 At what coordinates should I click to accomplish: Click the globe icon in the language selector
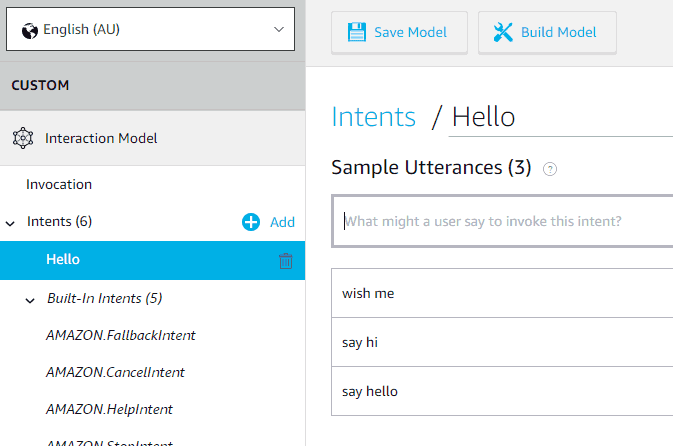(x=30, y=30)
